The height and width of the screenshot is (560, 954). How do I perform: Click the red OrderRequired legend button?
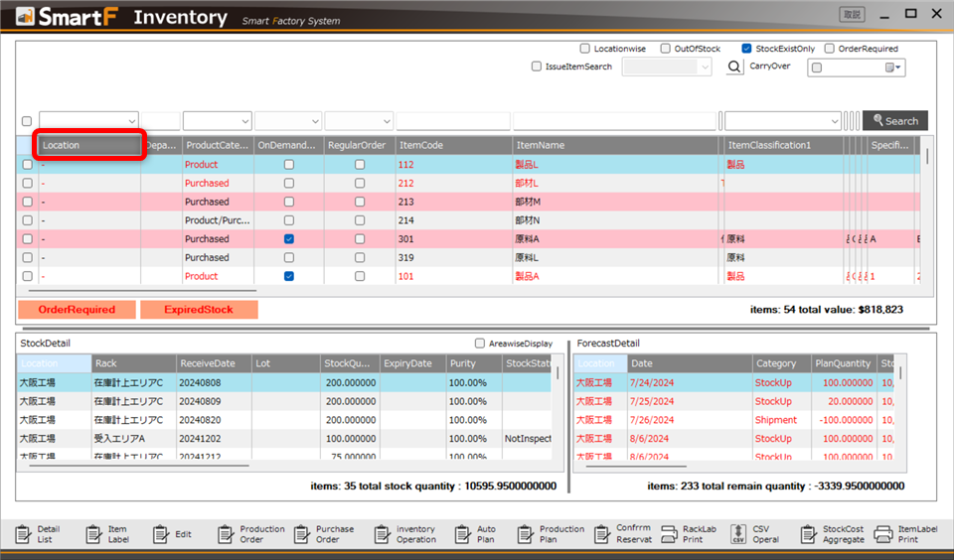77,310
